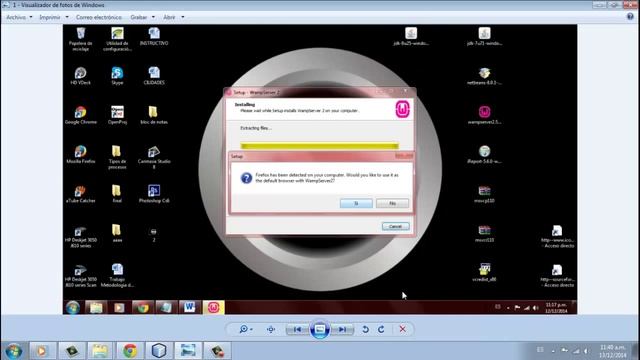Click Cancel in the photographed WampServer installer
This screenshot has height=360, width=640.
click(x=396, y=226)
